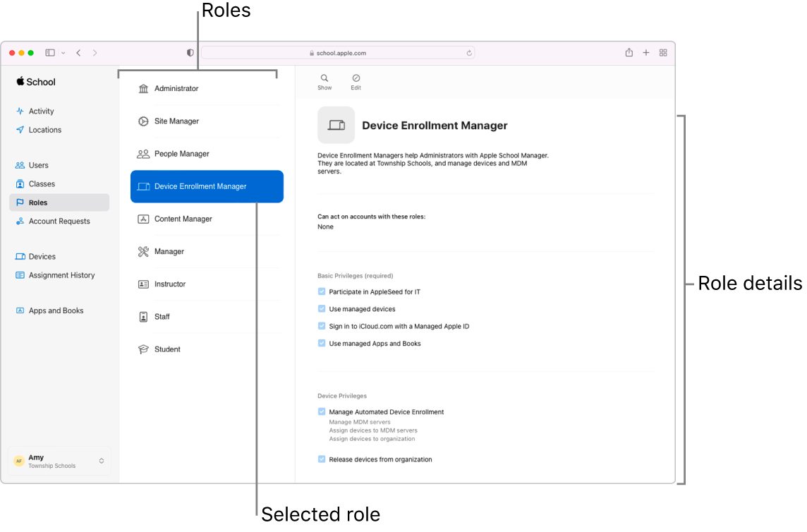Select Locations from the sidebar
The width and height of the screenshot is (807, 532).
pyautogui.click(x=44, y=129)
